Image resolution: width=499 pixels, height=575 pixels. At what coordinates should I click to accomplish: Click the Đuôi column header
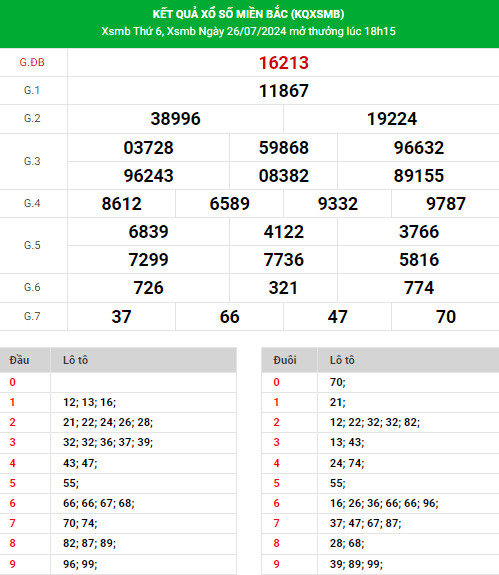click(x=285, y=360)
